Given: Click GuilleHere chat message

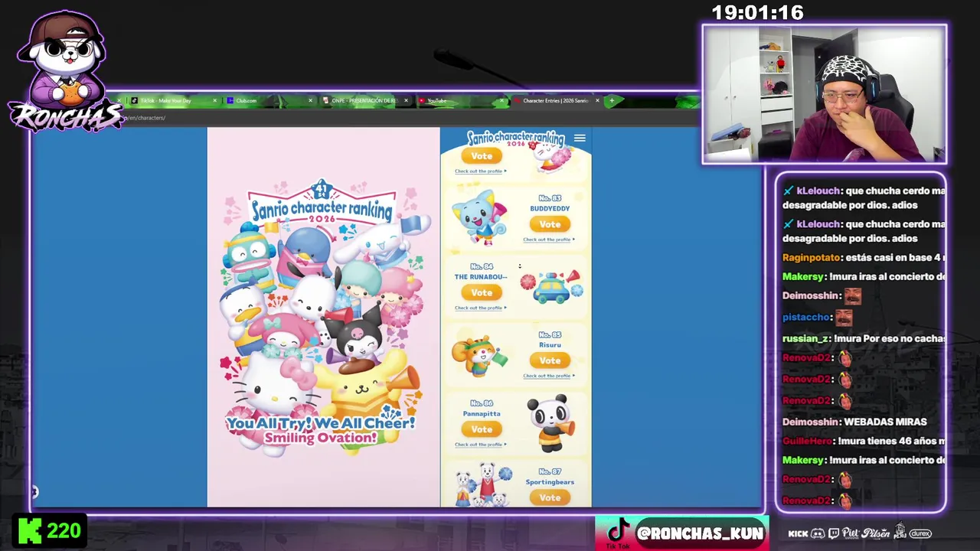Looking at the screenshot, I should 864,441.
